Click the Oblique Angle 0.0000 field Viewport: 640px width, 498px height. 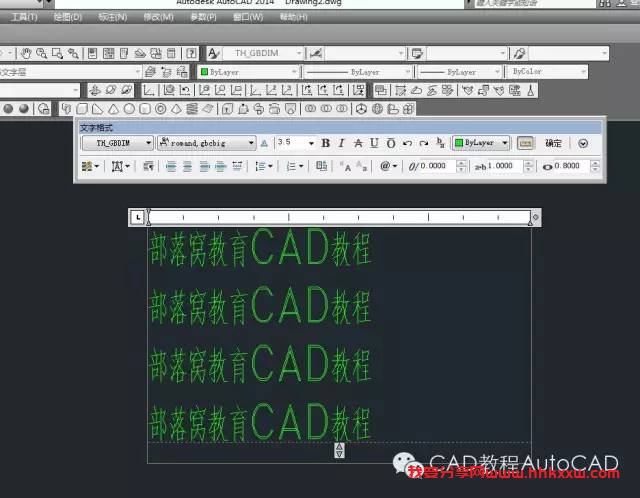click(x=437, y=166)
